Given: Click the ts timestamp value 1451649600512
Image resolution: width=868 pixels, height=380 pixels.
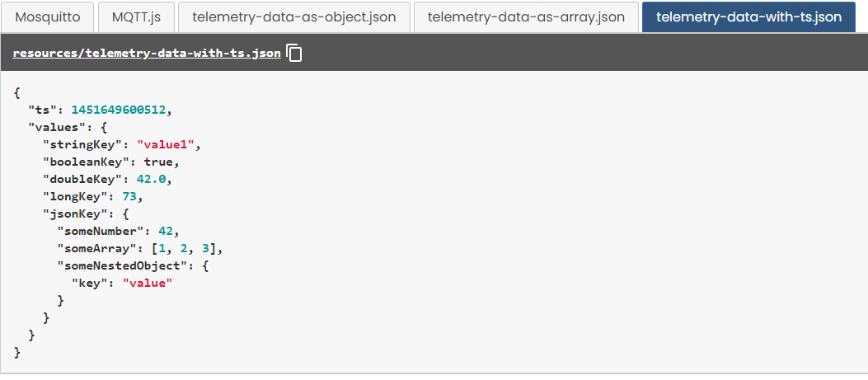Looking at the screenshot, I should 120,109.
